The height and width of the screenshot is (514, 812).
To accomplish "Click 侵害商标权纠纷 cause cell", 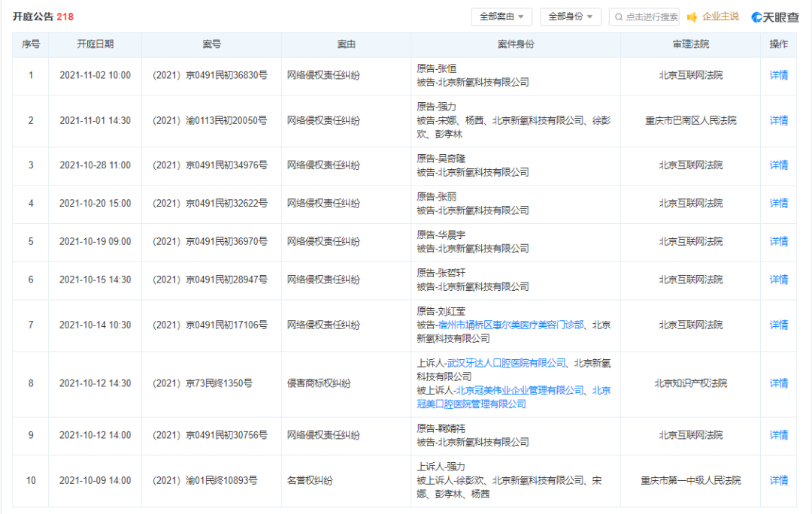I will 319,383.
